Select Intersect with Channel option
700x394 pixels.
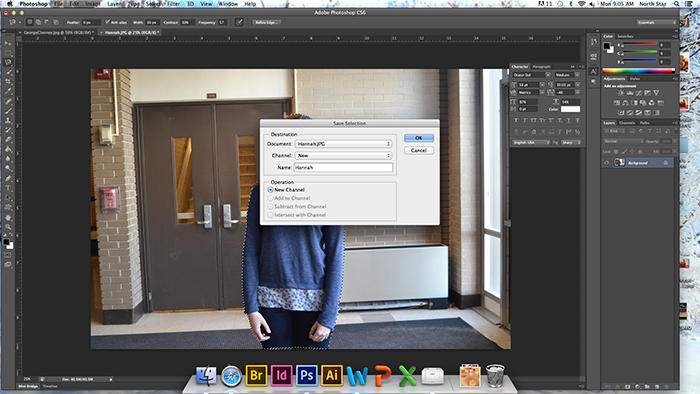(270, 215)
